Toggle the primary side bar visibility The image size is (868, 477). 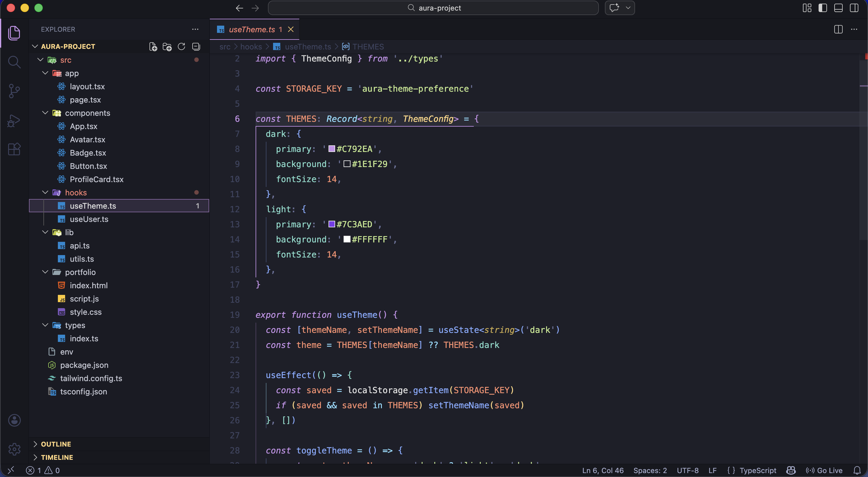822,8
